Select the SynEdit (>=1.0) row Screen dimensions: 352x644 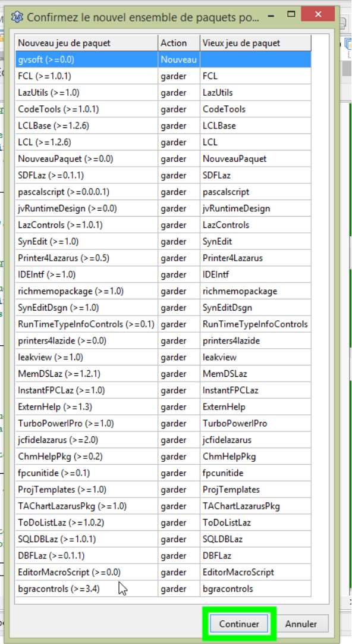click(164, 242)
